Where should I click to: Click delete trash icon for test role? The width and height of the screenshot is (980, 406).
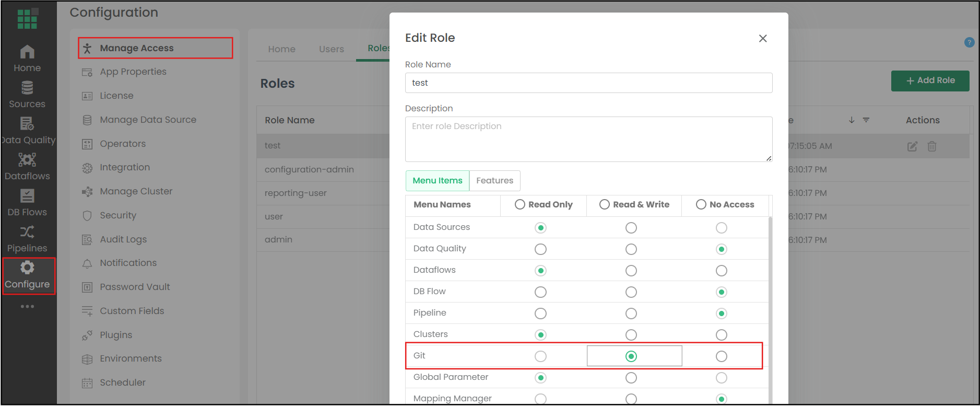coord(932,146)
